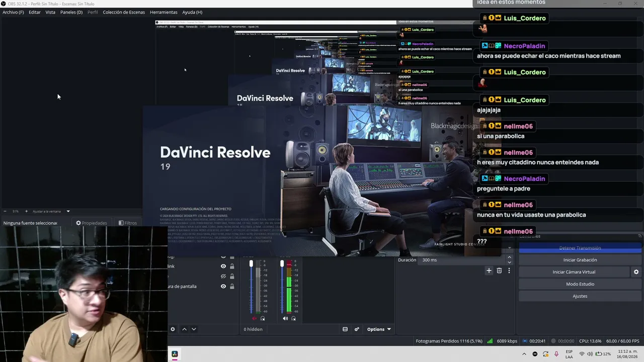Show hidden system tray icons
The image size is (644, 362).
(x=524, y=354)
